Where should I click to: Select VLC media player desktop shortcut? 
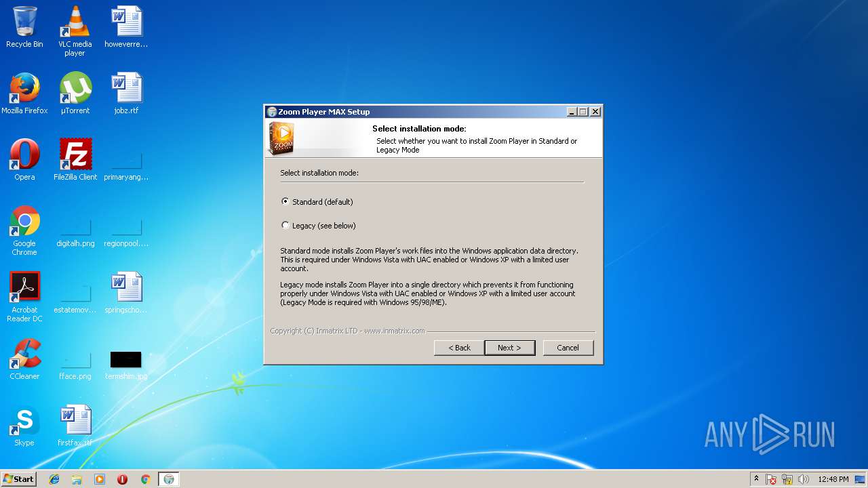tap(75, 31)
